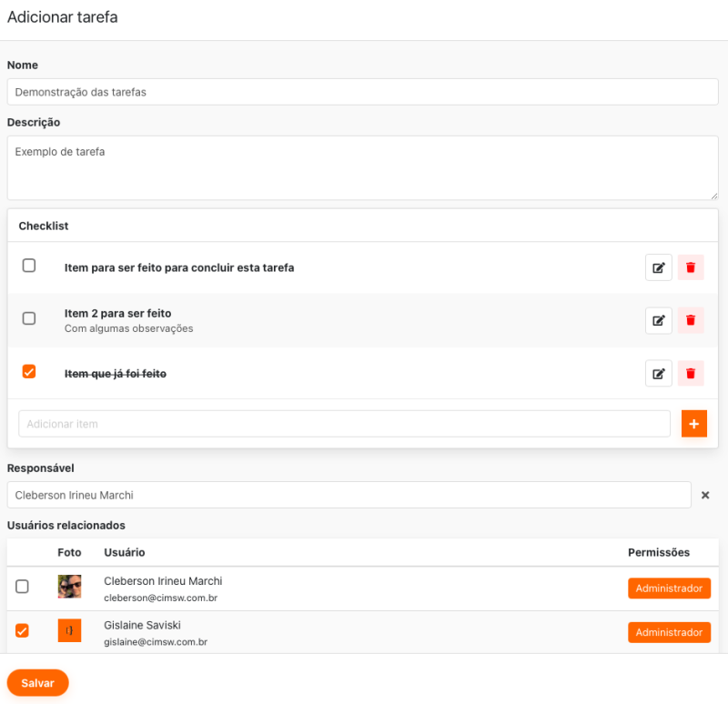Focus the Nome text field

point(362,92)
